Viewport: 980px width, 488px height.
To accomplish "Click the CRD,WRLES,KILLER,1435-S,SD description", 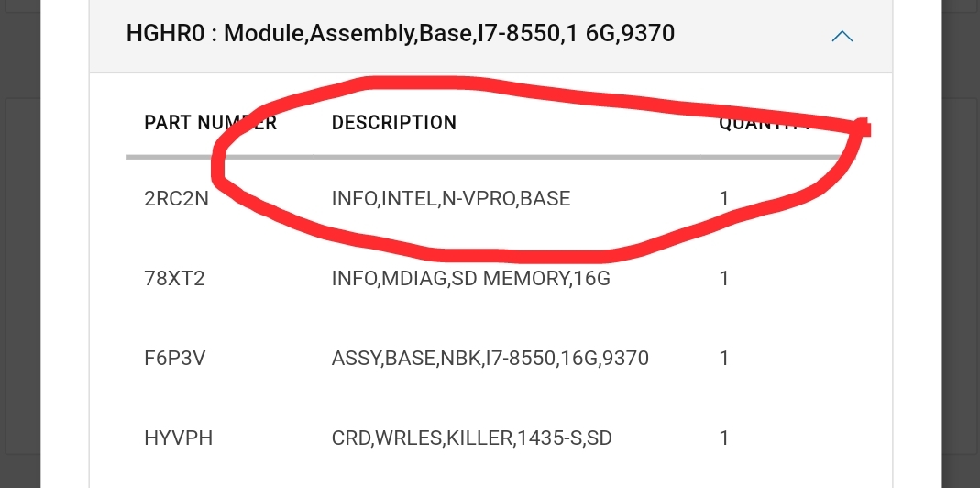I will click(x=471, y=438).
